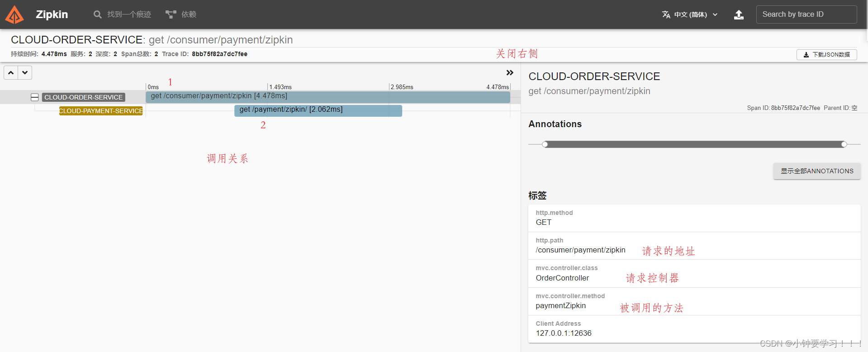This screenshot has height=352, width=868.
Task: Click the Zipkin logo icon
Action: 14,14
